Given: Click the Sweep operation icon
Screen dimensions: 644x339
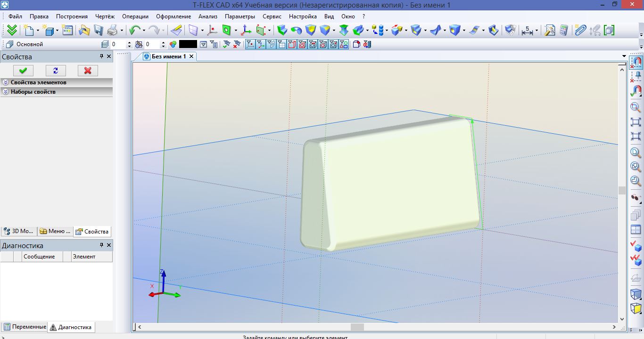Looking at the screenshot, I should 358,31.
